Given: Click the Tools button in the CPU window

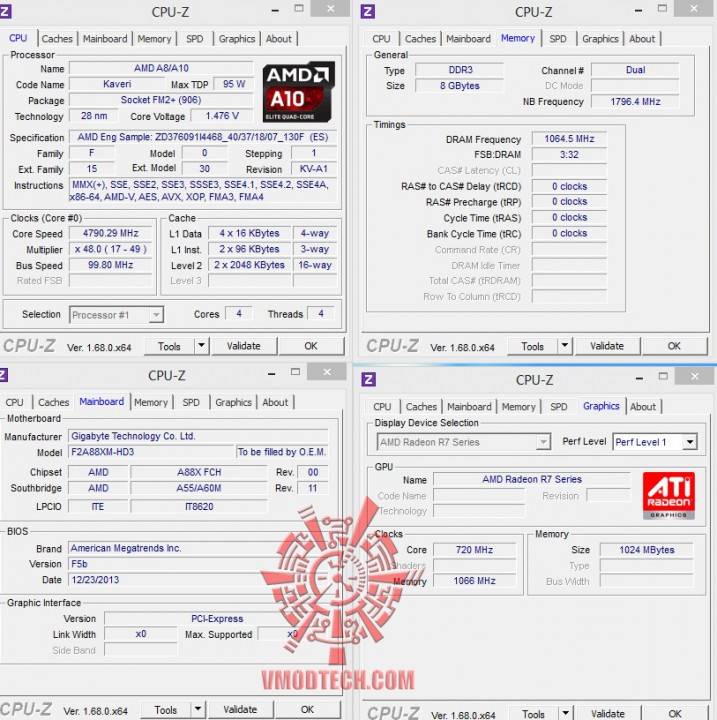Looking at the screenshot, I should [x=169, y=346].
